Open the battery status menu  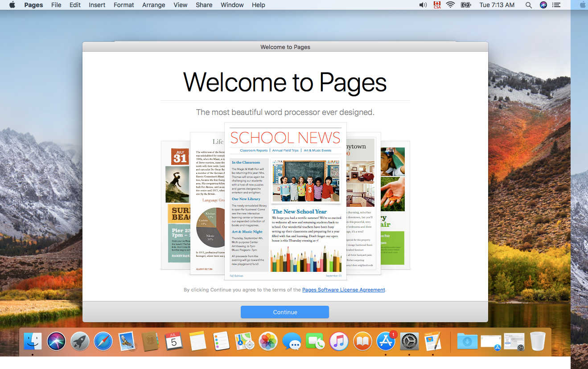(466, 5)
